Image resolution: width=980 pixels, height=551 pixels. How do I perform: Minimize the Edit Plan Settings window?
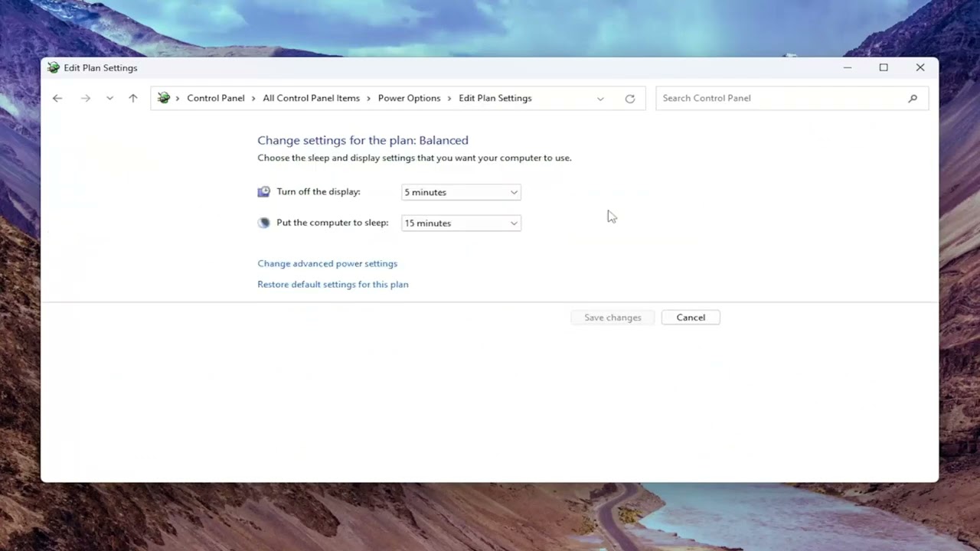[x=848, y=67]
